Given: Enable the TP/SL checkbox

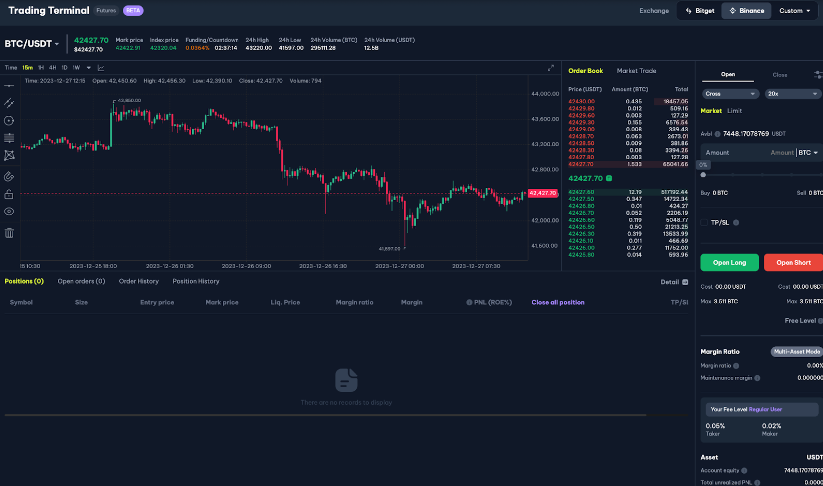Looking at the screenshot, I should (x=705, y=222).
